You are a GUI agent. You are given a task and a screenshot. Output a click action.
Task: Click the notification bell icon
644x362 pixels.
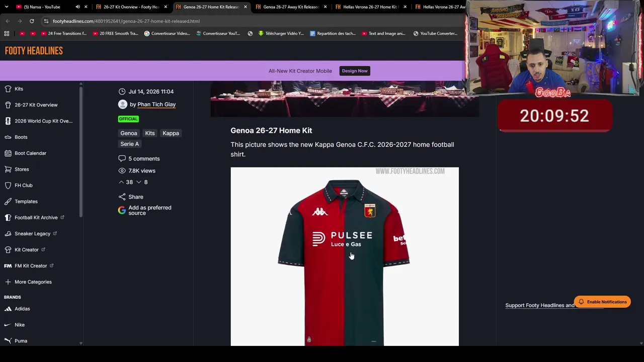click(581, 302)
